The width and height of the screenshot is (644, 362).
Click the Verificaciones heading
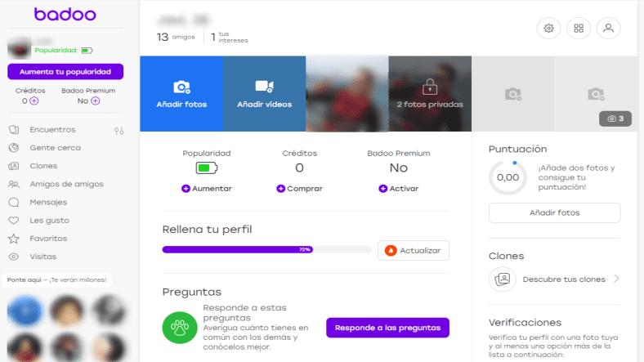(525, 323)
